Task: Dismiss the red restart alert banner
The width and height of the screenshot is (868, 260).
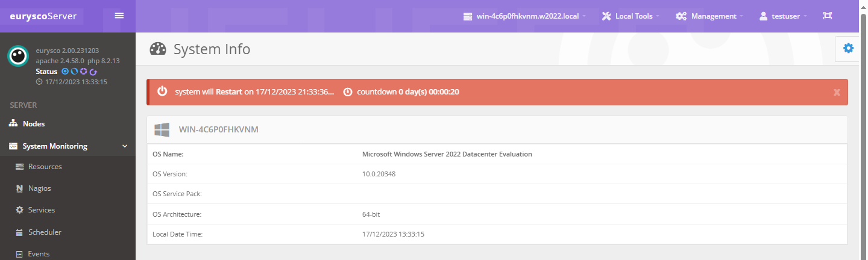Action: [x=837, y=92]
